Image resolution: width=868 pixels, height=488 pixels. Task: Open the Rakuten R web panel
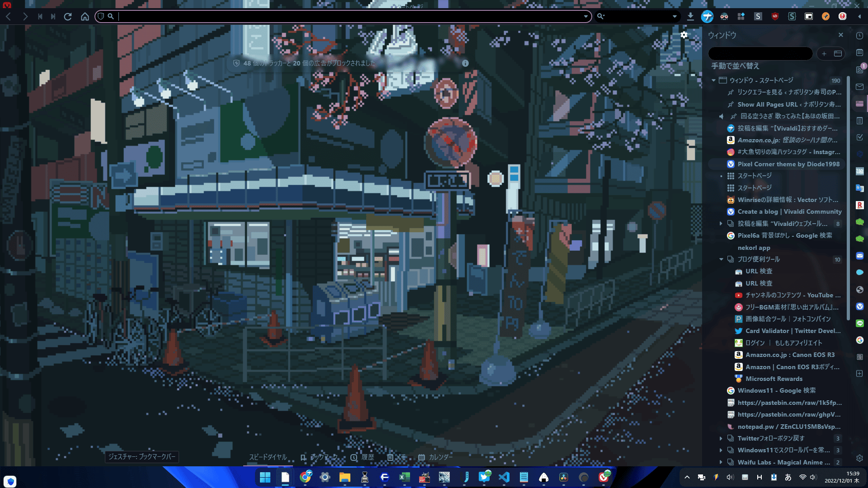859,205
